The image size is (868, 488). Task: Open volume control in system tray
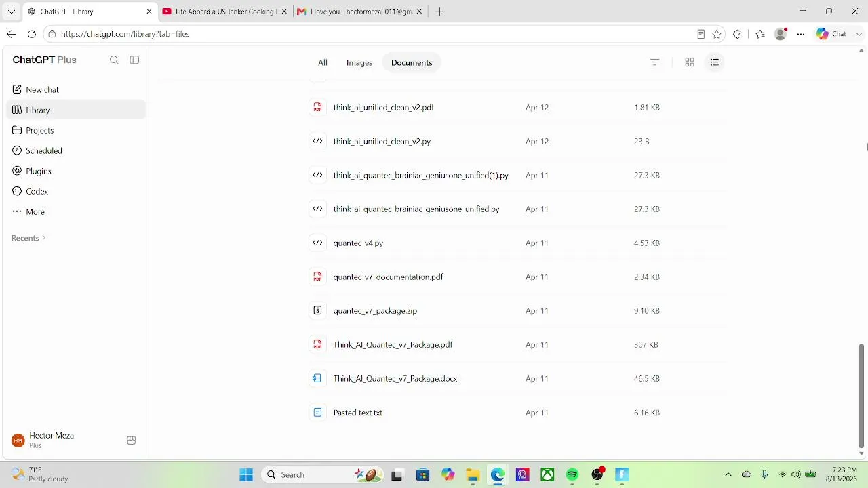coord(795,475)
